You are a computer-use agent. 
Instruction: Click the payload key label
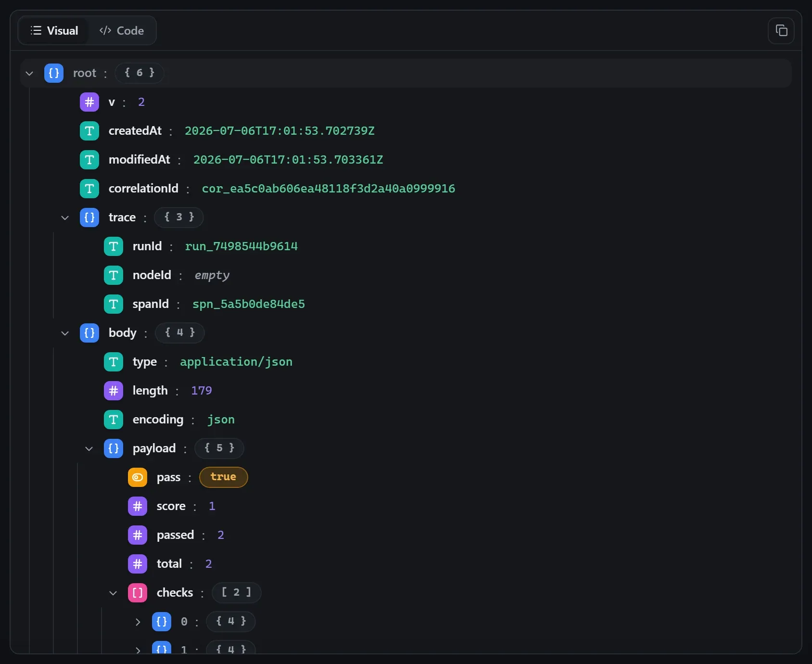(154, 448)
